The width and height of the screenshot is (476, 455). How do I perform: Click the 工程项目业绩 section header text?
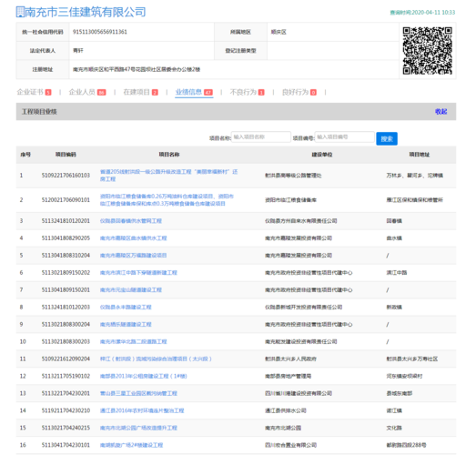(x=39, y=112)
